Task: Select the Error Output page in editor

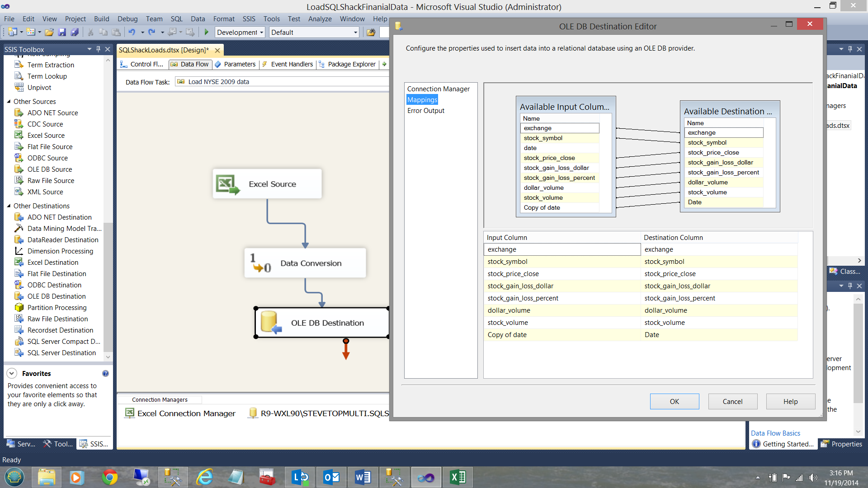Action: pyautogui.click(x=425, y=111)
